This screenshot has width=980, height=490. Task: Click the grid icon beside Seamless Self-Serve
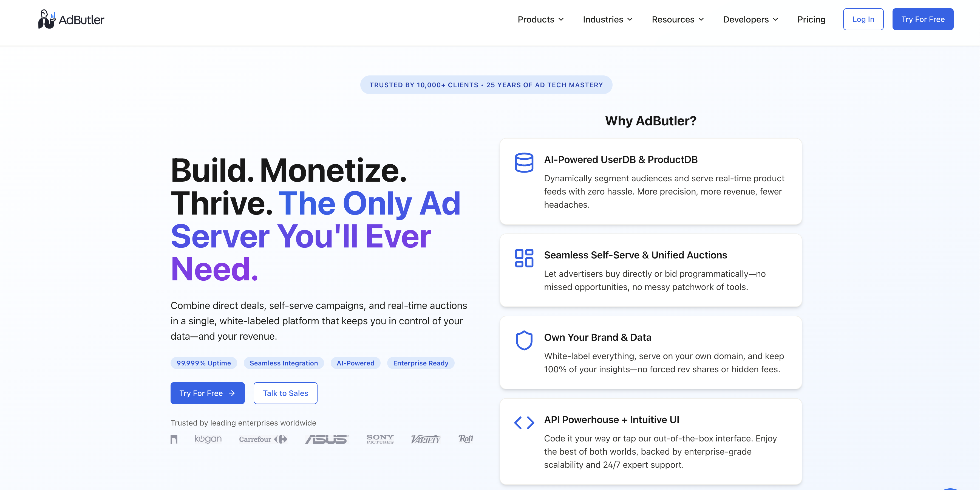pos(524,258)
